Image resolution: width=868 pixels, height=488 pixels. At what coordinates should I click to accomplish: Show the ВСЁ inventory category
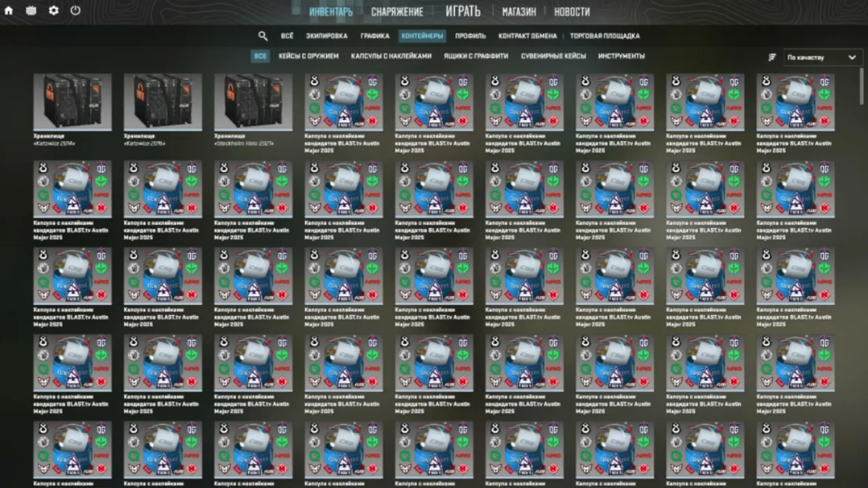tap(287, 36)
